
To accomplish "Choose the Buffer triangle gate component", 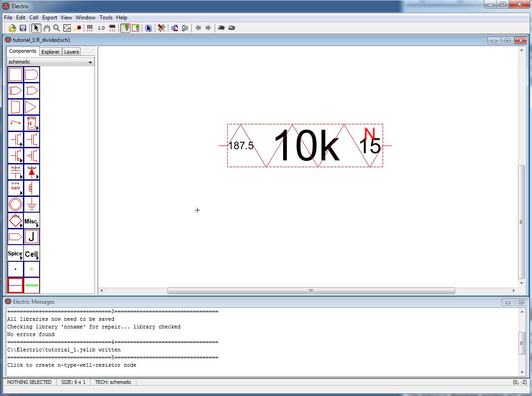I will click(32, 107).
